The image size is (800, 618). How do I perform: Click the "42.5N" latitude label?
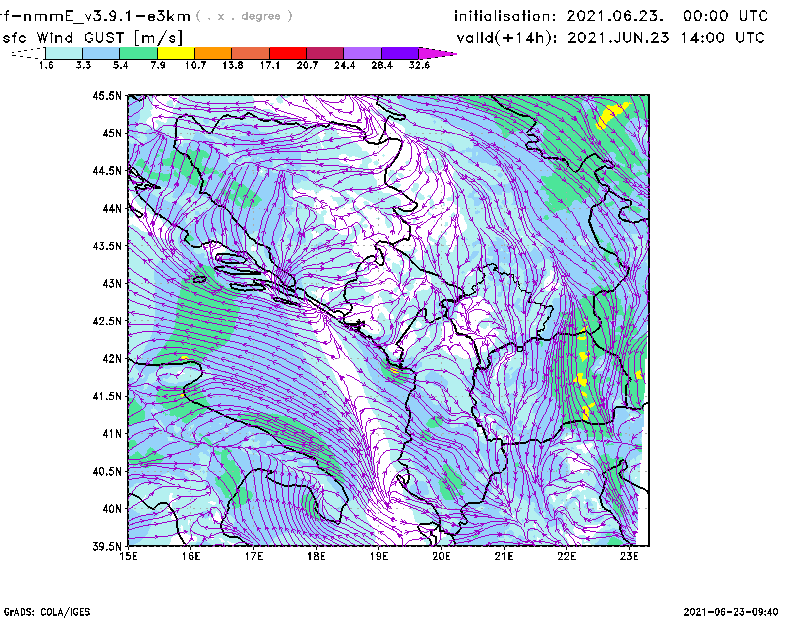[107, 321]
